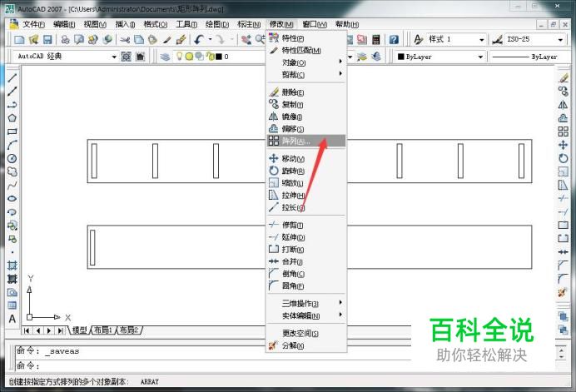Select the Rectangle draw tool
The width and height of the screenshot is (576, 392).
click(x=12, y=131)
